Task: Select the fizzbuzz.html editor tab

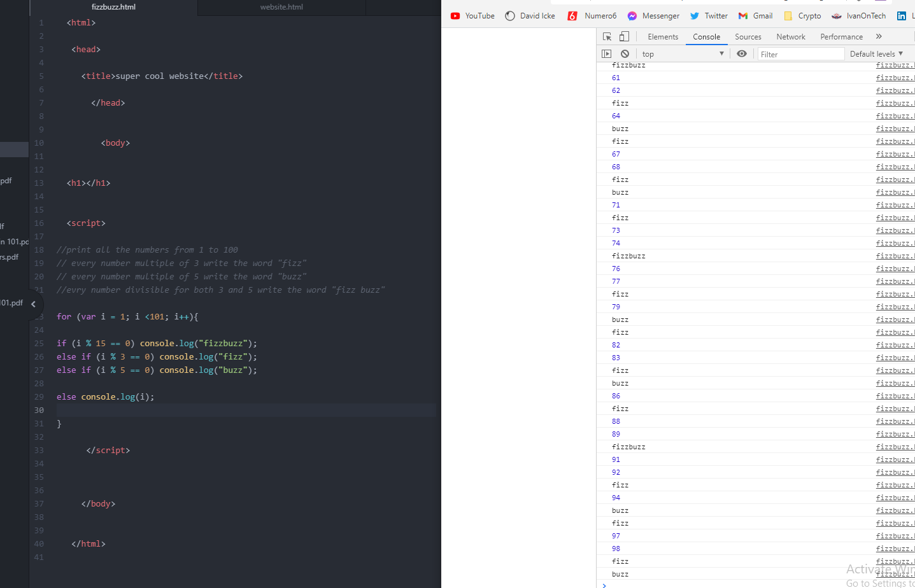Action: (113, 7)
